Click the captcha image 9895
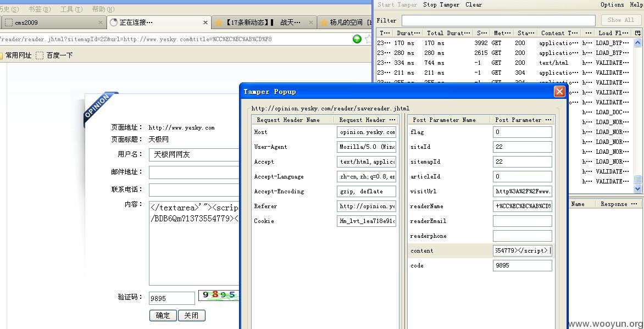The width and height of the screenshot is (644, 329). (219, 295)
